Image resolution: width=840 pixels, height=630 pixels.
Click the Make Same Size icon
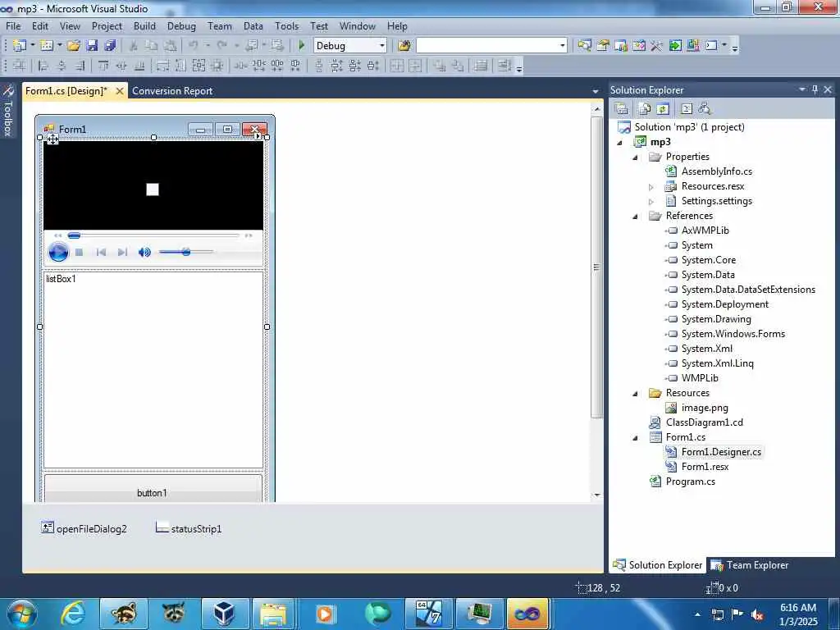(199, 66)
